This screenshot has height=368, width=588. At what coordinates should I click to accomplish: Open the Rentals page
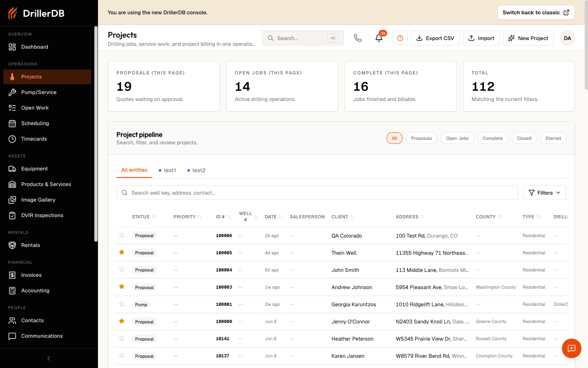click(47, 245)
